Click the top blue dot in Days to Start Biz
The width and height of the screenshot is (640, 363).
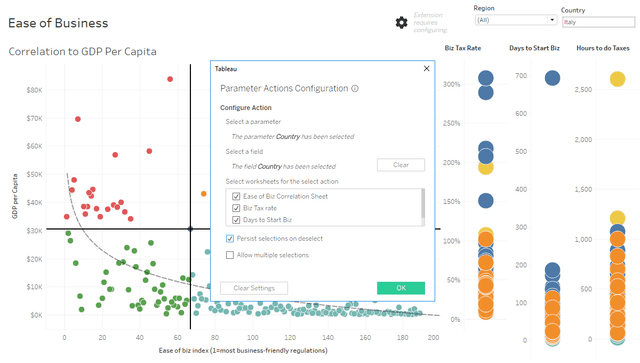point(552,78)
